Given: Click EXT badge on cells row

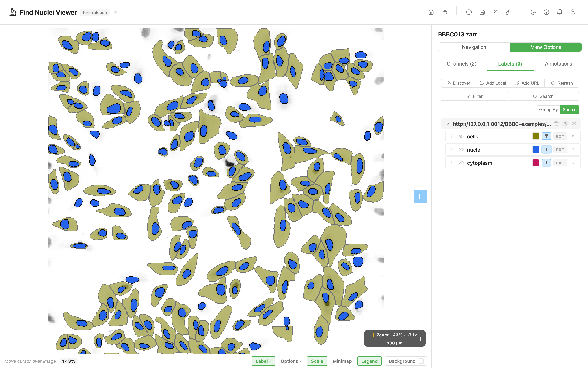Looking at the screenshot, I should pyautogui.click(x=560, y=137).
